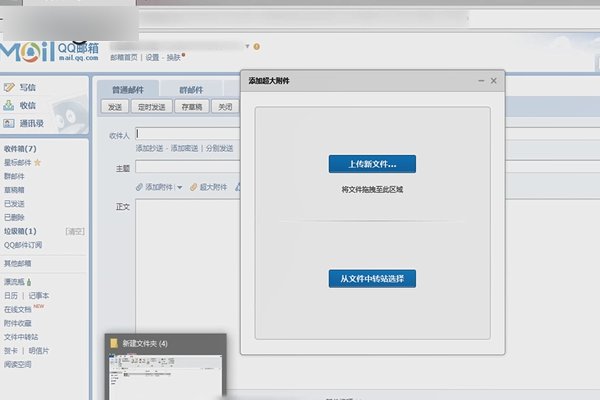Open 草稿箱 folder
The width and height of the screenshot is (600, 400).
click(14, 190)
